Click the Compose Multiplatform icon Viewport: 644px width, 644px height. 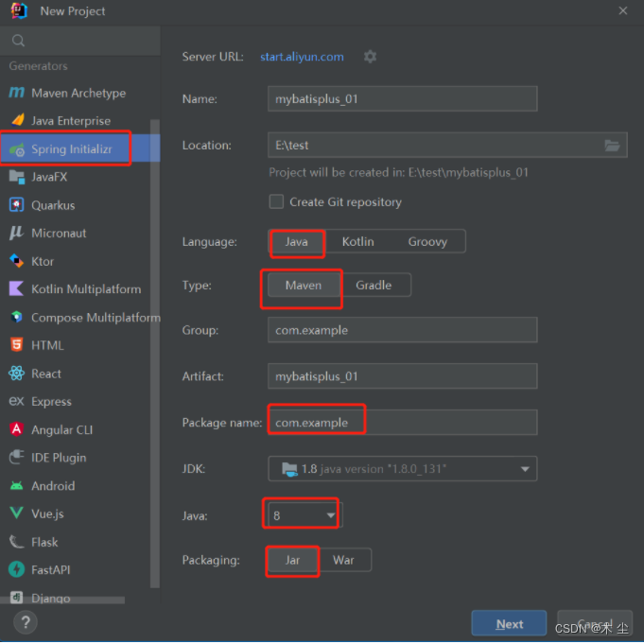pyautogui.click(x=16, y=317)
